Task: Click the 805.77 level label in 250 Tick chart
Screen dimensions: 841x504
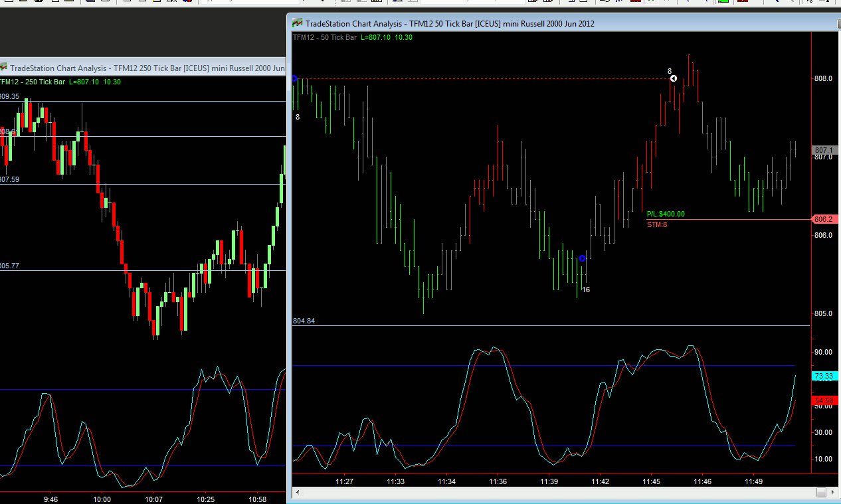Action: coord(9,266)
